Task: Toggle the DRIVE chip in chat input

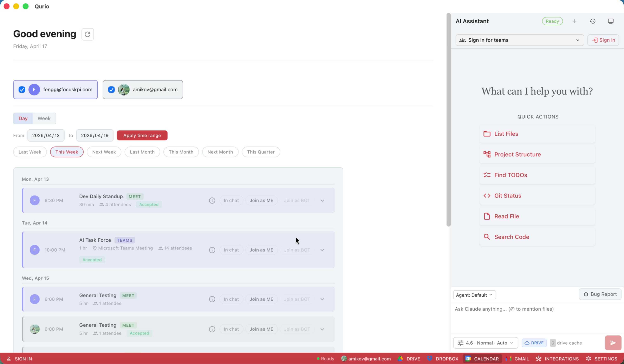Action: tap(534, 343)
